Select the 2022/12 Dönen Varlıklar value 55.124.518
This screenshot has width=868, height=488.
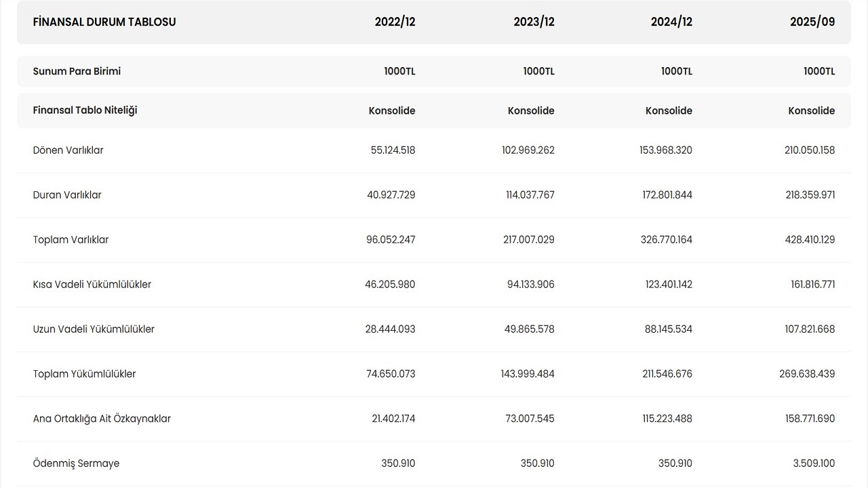pos(393,150)
